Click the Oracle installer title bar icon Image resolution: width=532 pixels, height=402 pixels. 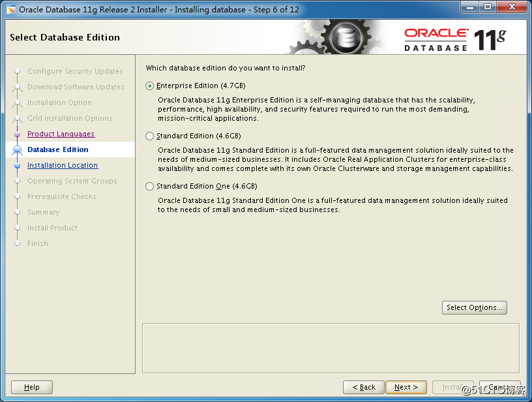pos(11,10)
